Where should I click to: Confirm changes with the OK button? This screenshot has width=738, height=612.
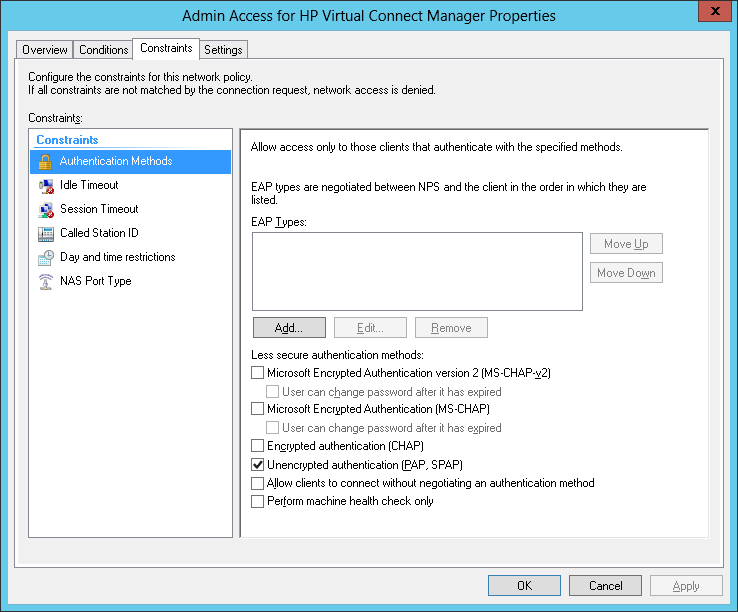(x=524, y=585)
